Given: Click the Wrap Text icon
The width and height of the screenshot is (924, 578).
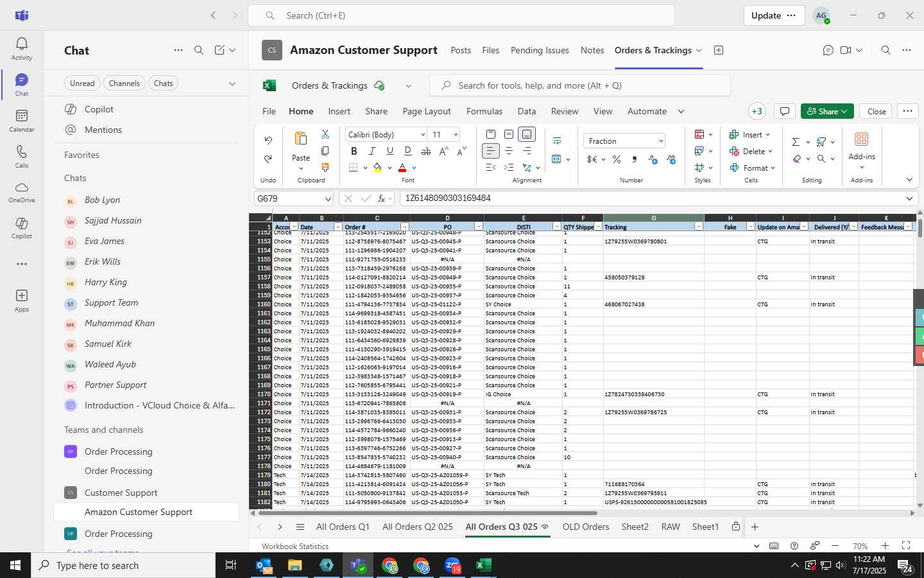Looking at the screenshot, I should click(x=557, y=141).
